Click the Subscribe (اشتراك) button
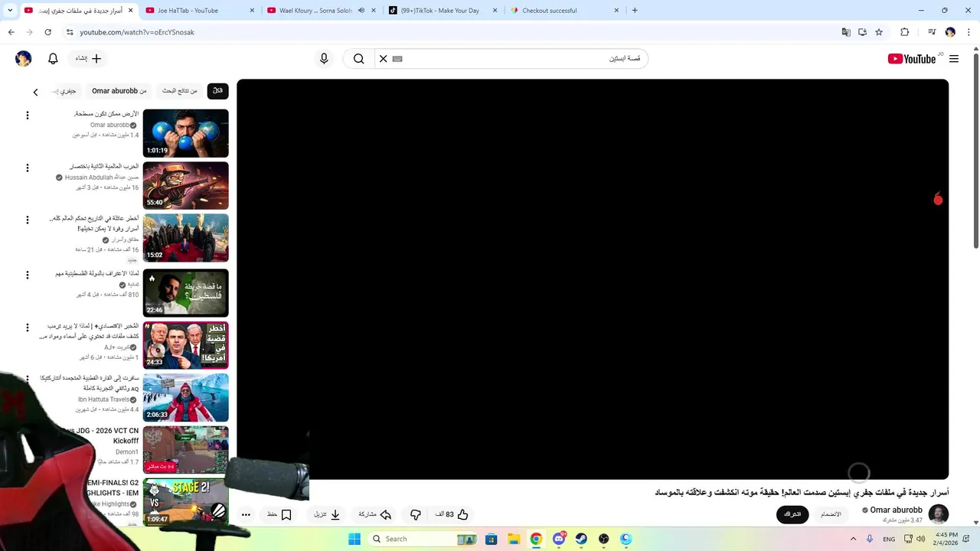Viewport: 980px width, 551px height. (x=792, y=514)
